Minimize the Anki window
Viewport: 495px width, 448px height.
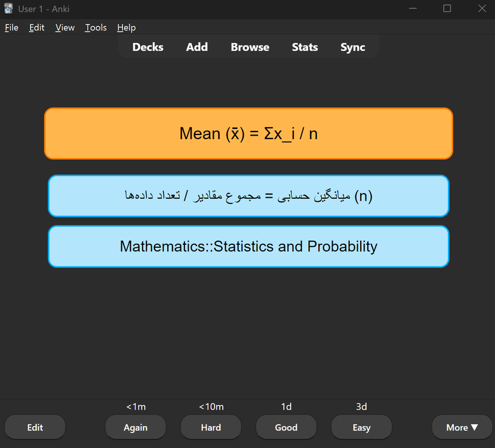point(413,8)
